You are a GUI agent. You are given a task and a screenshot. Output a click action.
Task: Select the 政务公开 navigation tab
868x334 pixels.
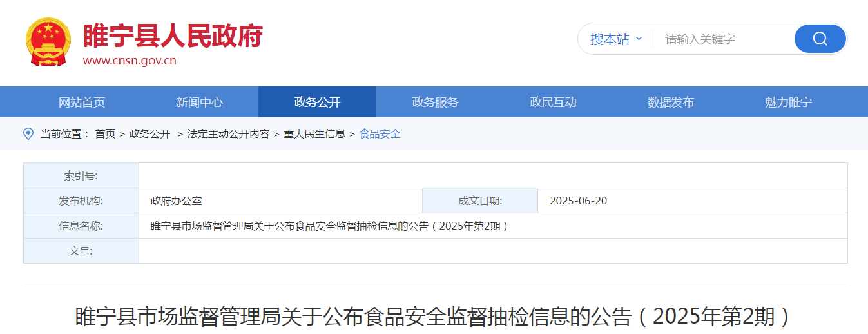point(317,102)
